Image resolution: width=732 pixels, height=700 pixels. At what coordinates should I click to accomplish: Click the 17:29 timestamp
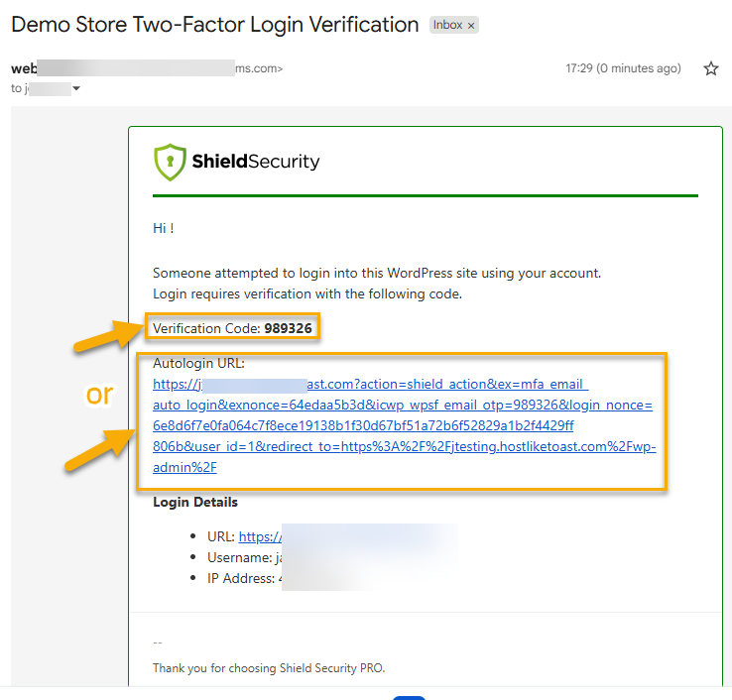click(x=623, y=68)
